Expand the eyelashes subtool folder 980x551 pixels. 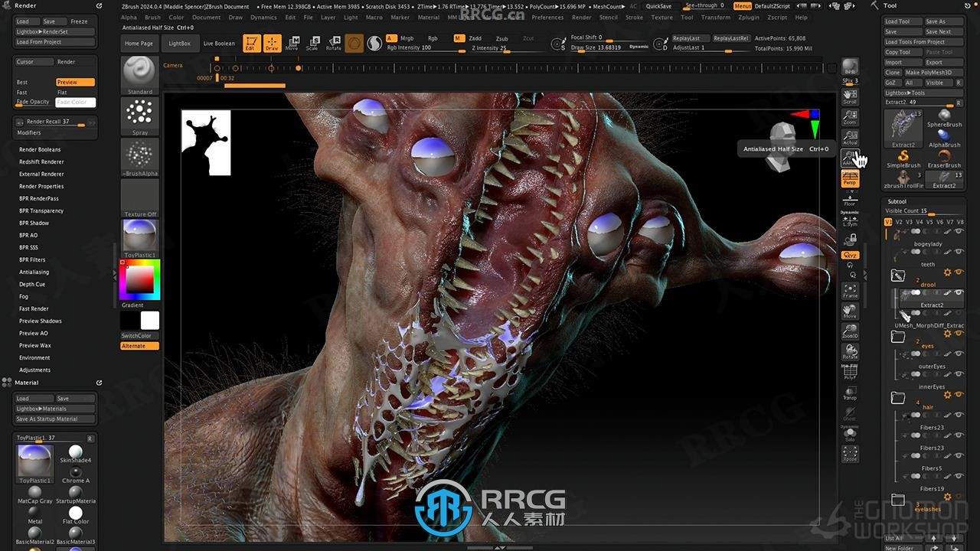pos(898,500)
